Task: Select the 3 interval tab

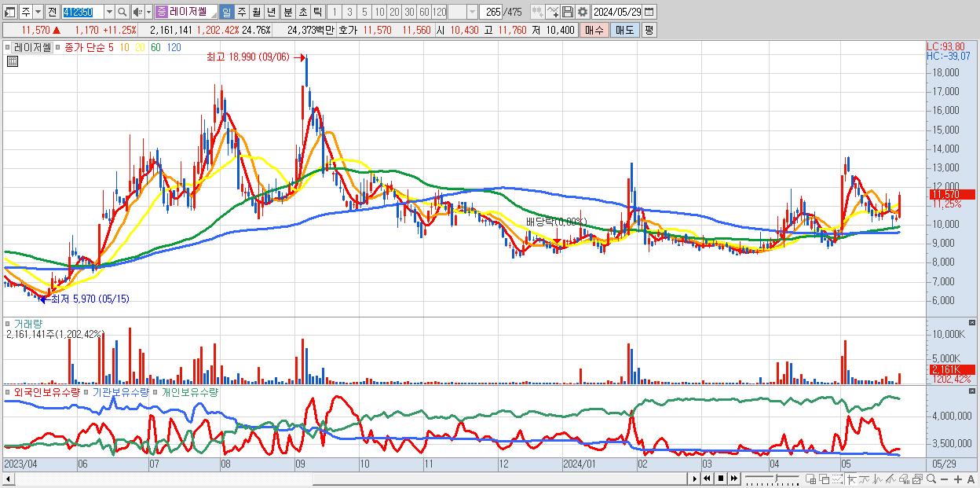Action: (349, 13)
